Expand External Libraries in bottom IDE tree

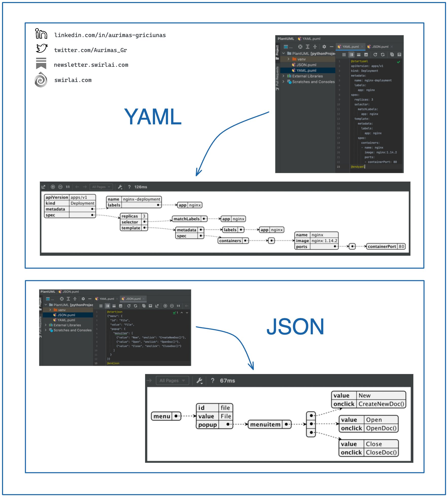click(46, 325)
